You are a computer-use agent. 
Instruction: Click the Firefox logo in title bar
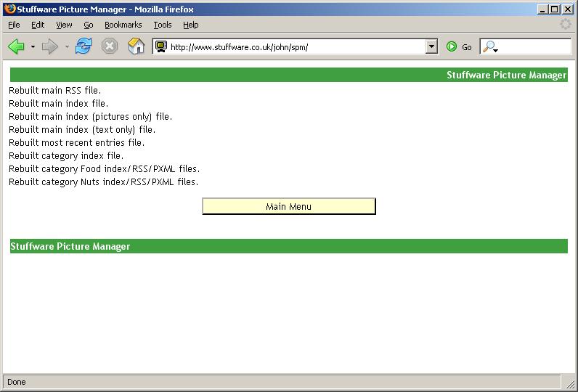pyautogui.click(x=9, y=9)
